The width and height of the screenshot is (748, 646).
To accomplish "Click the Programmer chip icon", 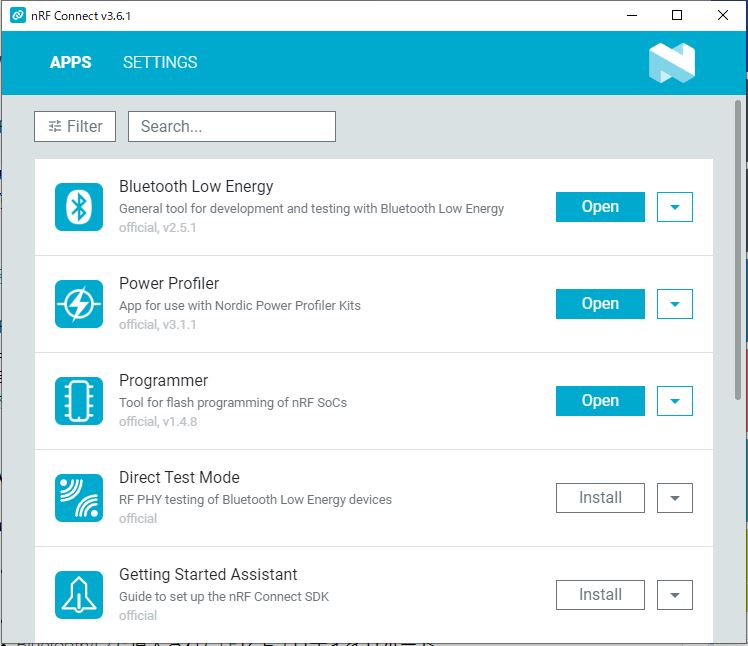I will point(79,401).
